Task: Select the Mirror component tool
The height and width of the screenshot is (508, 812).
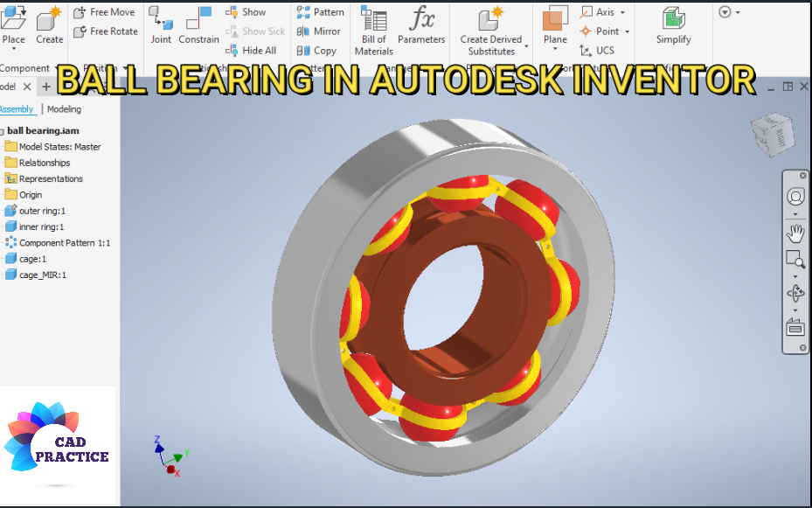Action: point(318,31)
